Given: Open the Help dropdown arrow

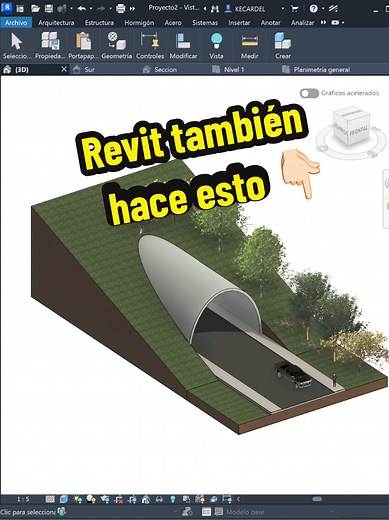Looking at the screenshot, I should (x=323, y=9).
